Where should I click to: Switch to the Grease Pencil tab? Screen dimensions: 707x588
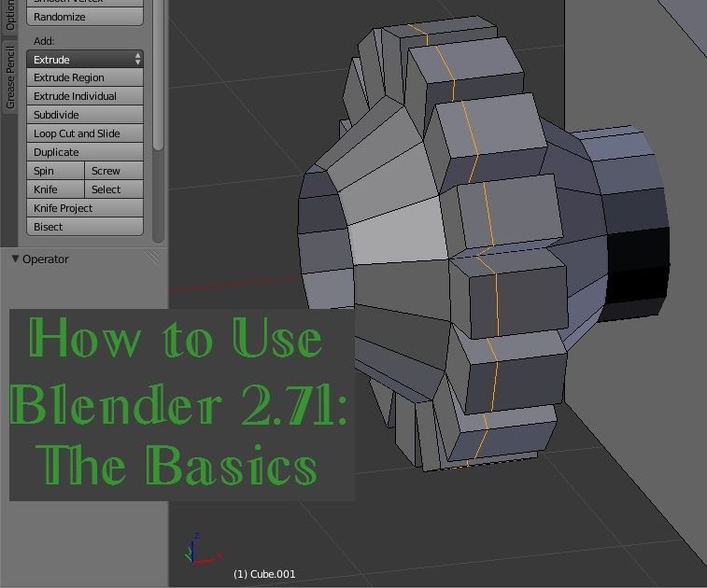coord(9,77)
